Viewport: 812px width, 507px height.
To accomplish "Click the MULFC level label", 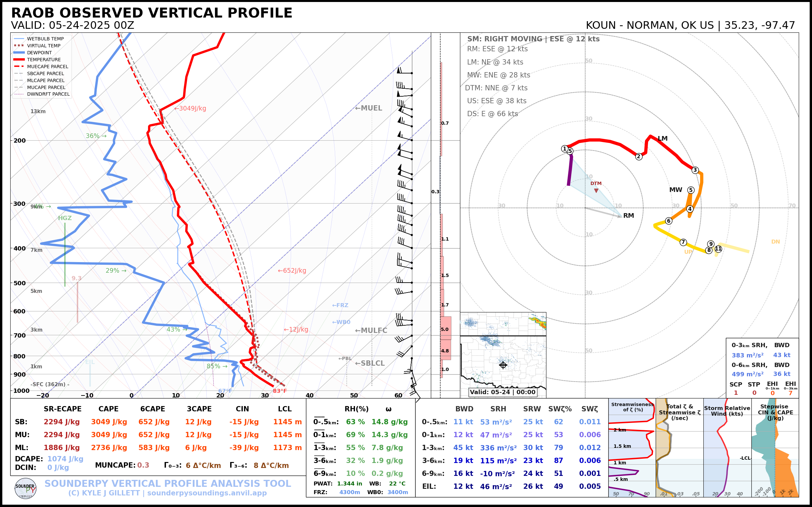I will (x=371, y=331).
